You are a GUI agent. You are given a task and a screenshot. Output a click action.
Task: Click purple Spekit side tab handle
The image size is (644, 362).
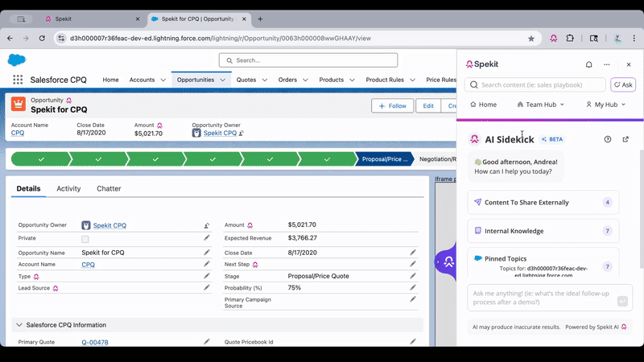click(446, 261)
